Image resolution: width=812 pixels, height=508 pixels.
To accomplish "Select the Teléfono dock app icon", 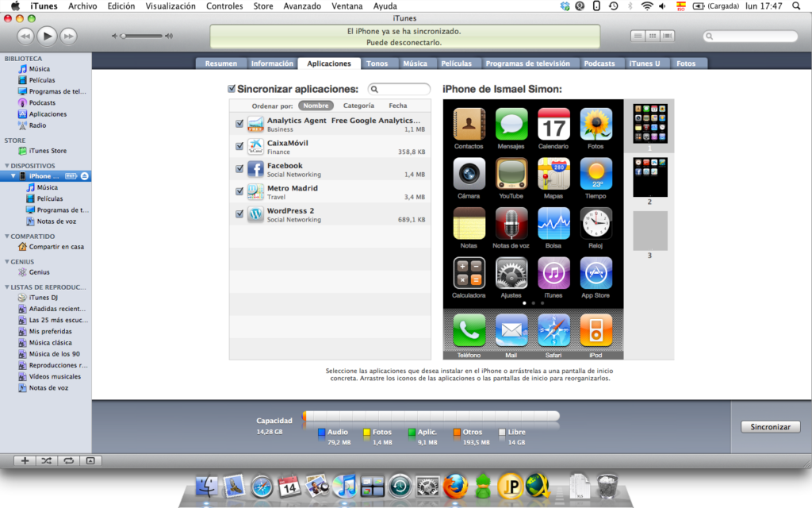I will coord(469,330).
